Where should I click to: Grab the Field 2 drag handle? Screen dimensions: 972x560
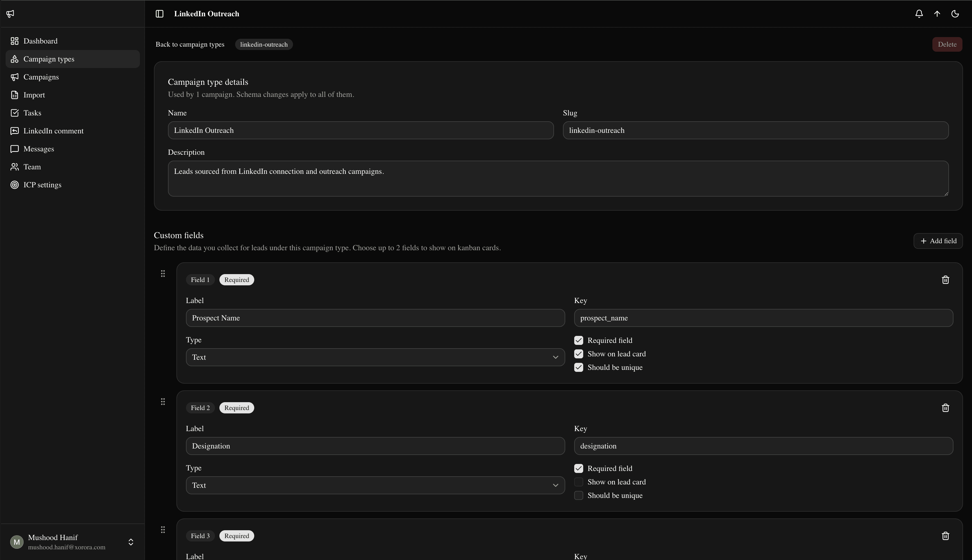coord(163,402)
